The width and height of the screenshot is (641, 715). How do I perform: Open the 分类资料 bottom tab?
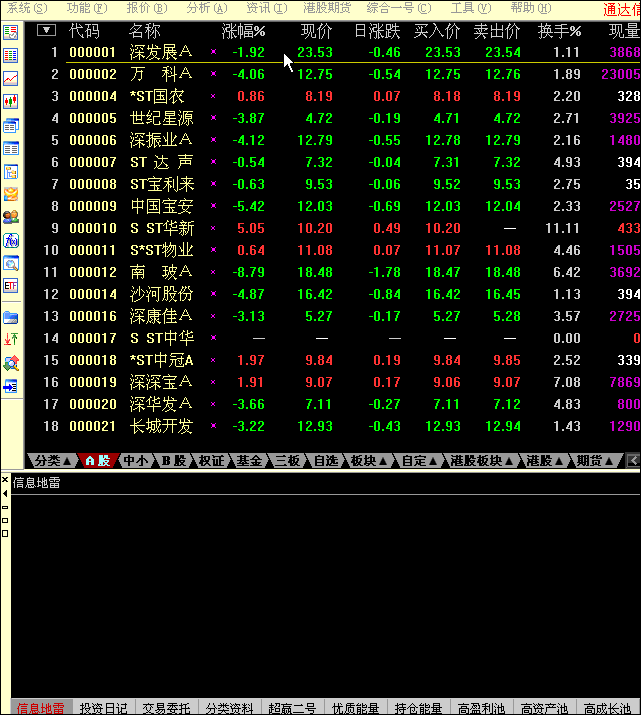[x=229, y=708]
